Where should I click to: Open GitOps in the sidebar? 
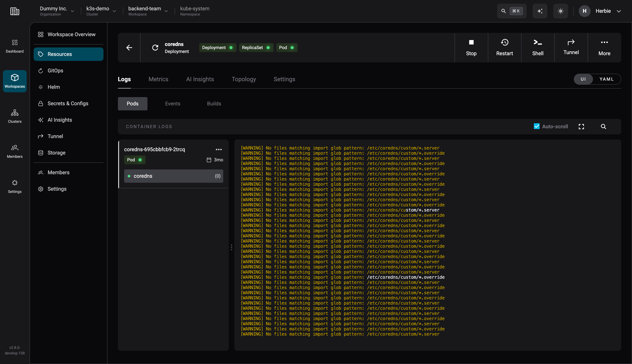pyautogui.click(x=68, y=71)
